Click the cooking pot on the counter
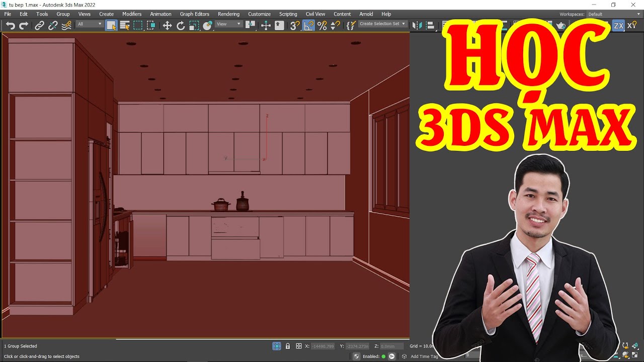The height and width of the screenshot is (362, 644). tap(220, 205)
